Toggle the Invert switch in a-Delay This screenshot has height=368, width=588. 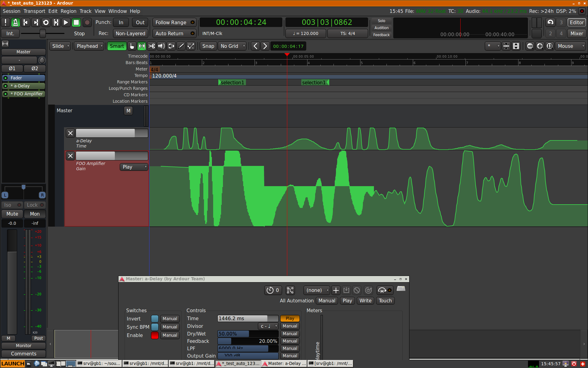[155, 319]
